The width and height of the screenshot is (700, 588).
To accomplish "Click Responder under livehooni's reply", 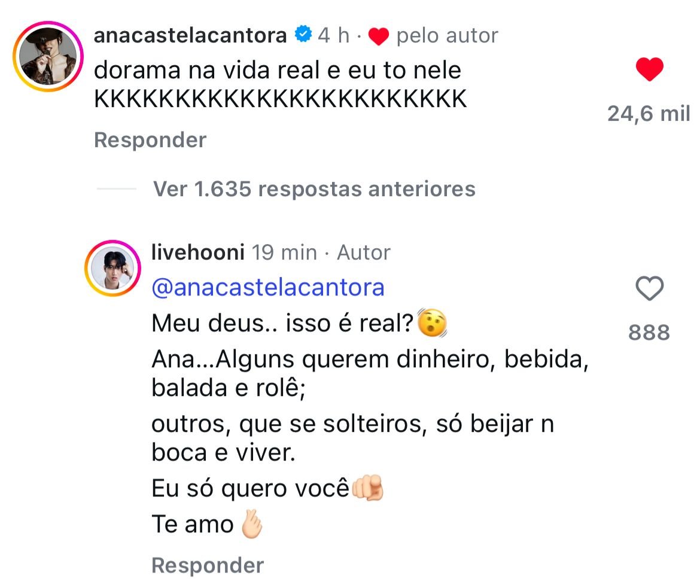I will tap(208, 565).
